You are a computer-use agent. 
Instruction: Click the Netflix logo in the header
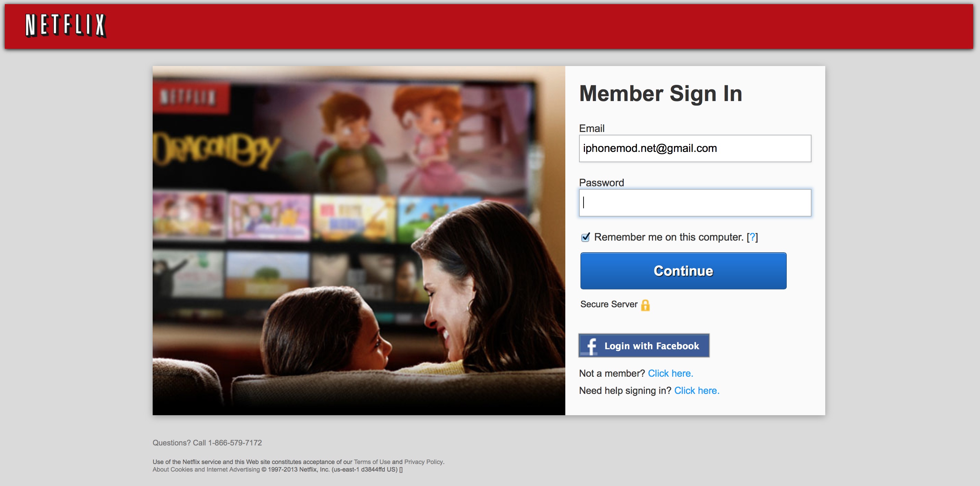65,25
